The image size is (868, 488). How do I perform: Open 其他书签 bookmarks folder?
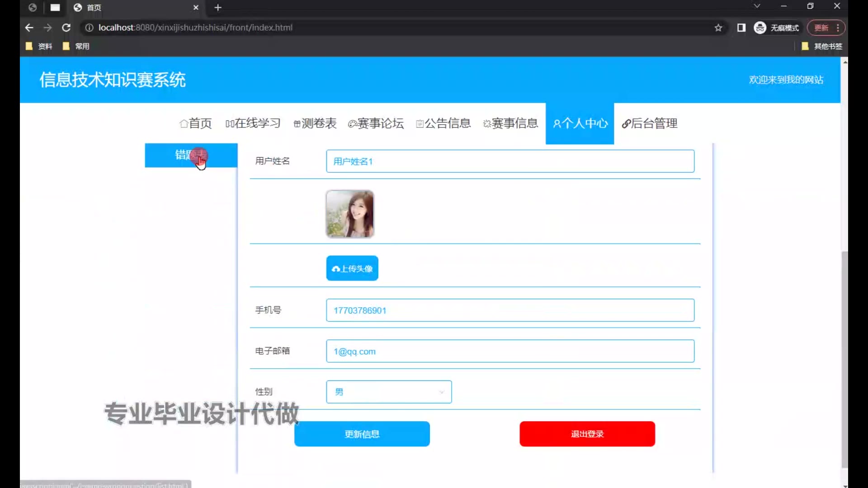(x=822, y=46)
